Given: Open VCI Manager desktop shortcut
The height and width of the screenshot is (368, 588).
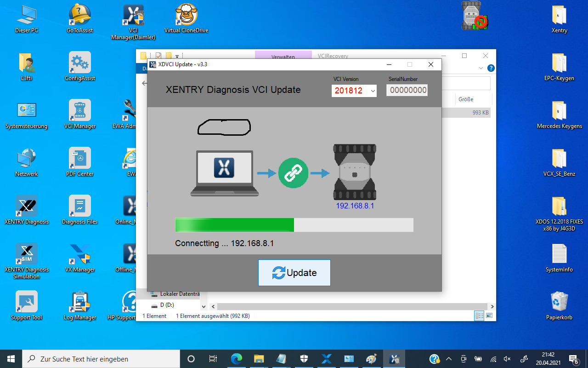Looking at the screenshot, I should coord(80,115).
